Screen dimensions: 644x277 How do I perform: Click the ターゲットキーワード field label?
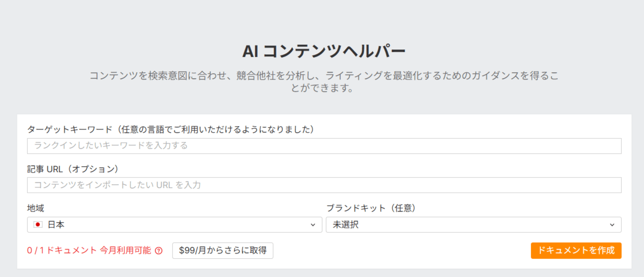click(171, 130)
